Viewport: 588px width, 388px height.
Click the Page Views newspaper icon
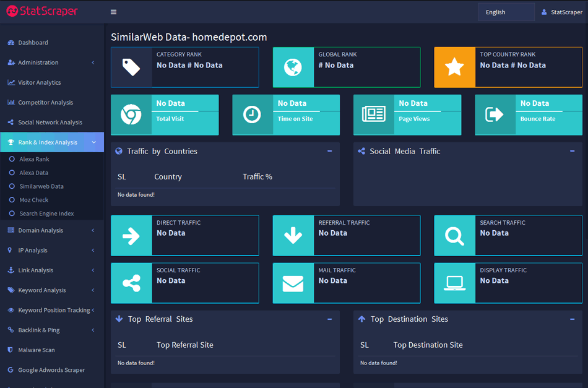(x=373, y=114)
